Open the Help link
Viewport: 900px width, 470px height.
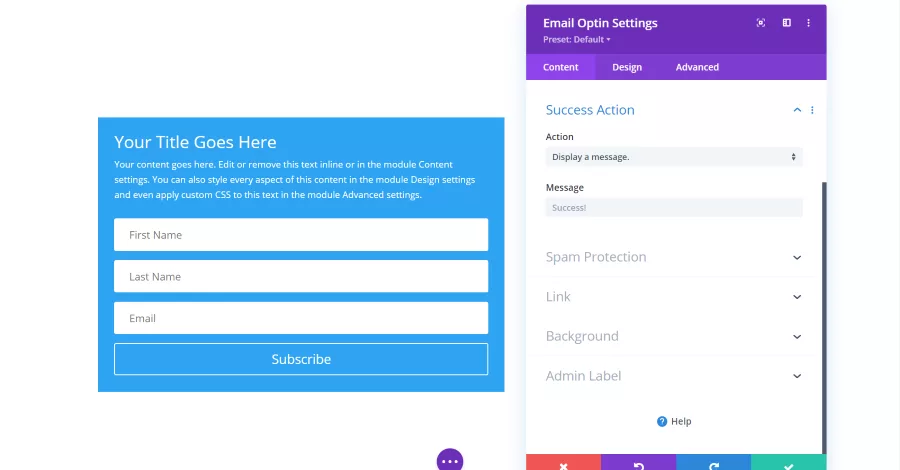pos(674,421)
